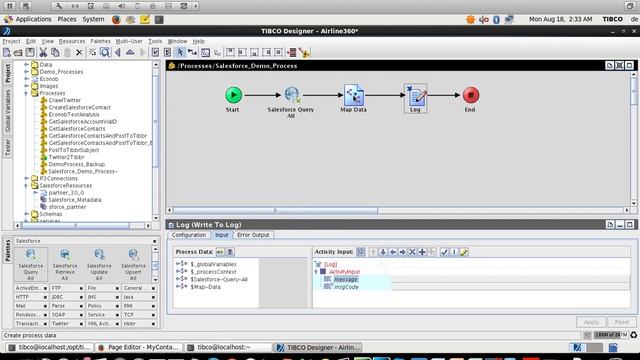Open the Tester side tab
Screen dimensions: 640x360
(7, 147)
